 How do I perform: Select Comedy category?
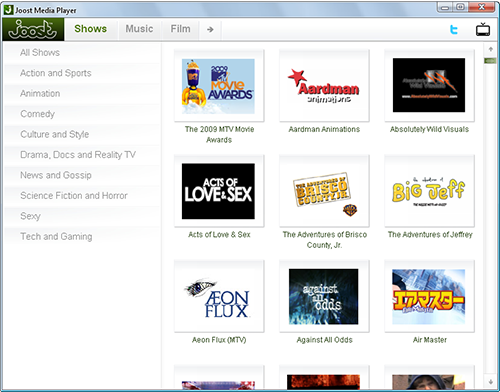(82, 114)
